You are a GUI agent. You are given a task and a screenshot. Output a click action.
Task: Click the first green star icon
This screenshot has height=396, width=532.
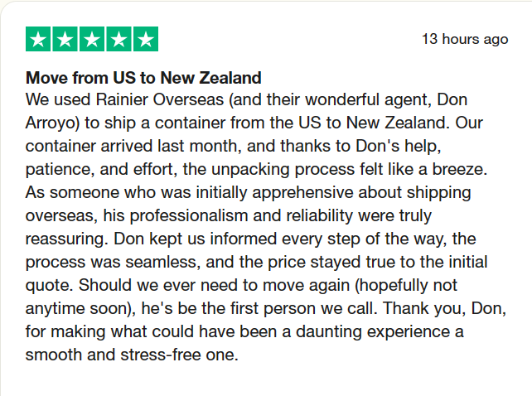39,39
